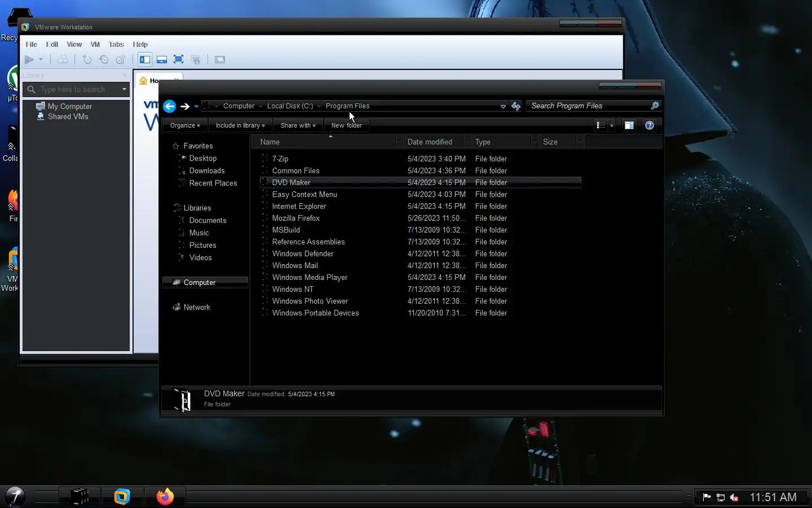Open Music library in navigation pane
This screenshot has height=508, width=812.
pyautogui.click(x=199, y=233)
